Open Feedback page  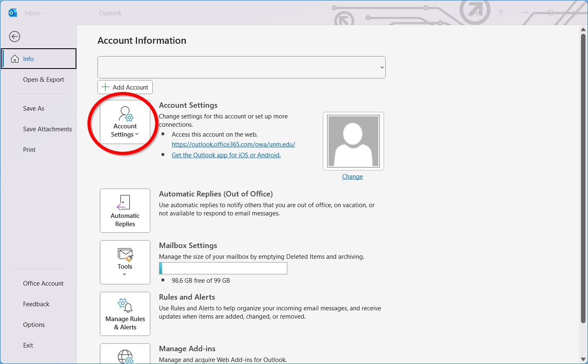click(x=36, y=304)
